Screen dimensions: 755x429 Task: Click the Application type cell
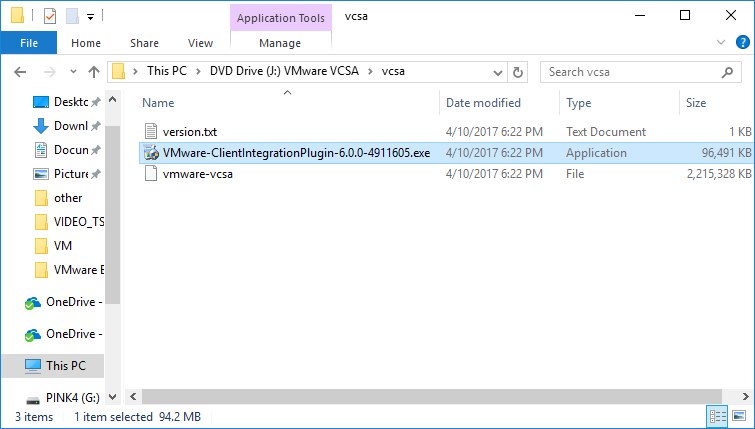[x=596, y=153]
